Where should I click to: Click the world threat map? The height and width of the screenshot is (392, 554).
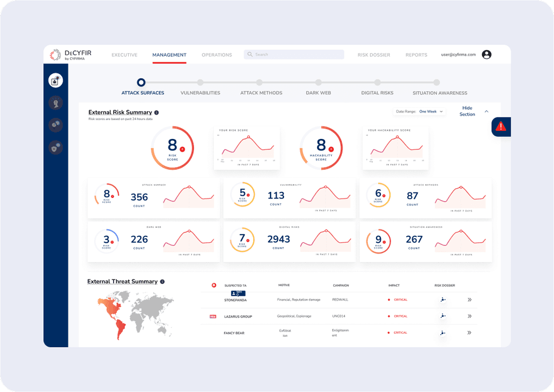point(136,315)
